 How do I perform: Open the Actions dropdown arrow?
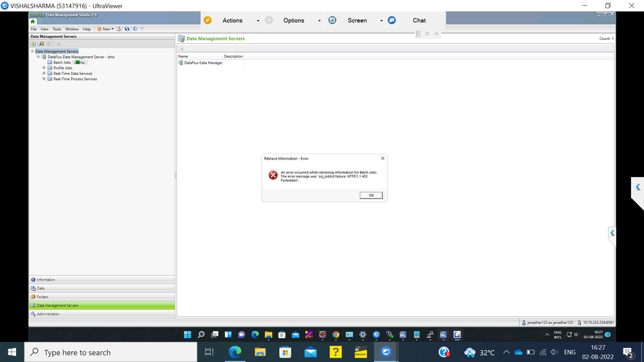click(258, 21)
